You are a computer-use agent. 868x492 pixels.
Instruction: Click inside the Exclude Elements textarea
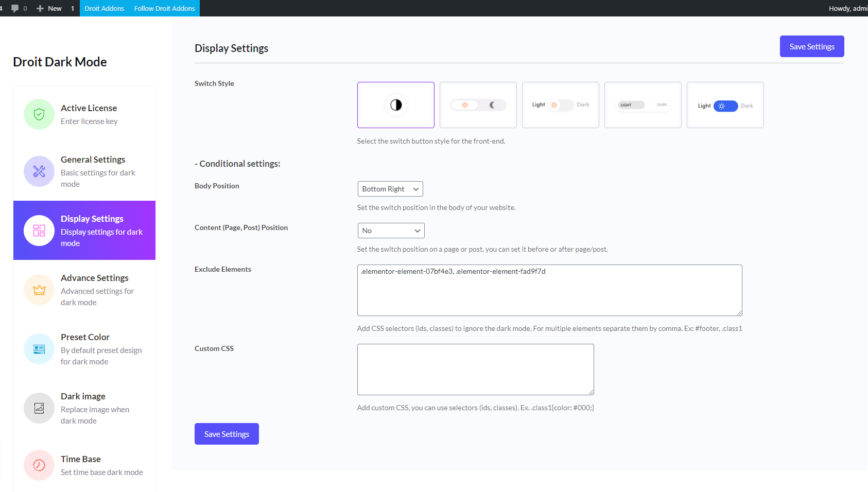tap(550, 290)
